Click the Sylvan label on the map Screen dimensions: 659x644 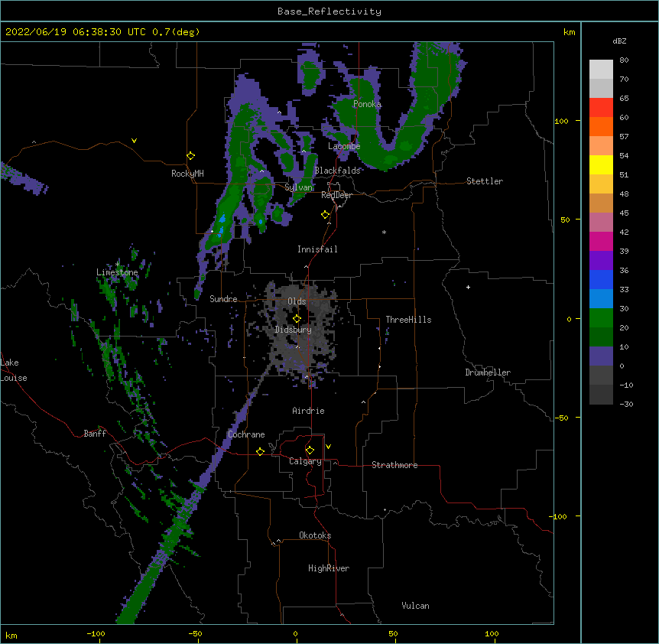pyautogui.click(x=298, y=187)
